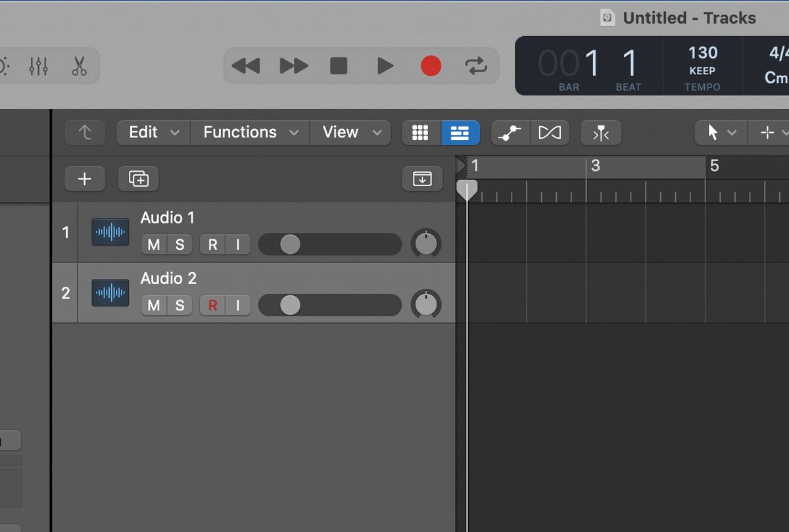
Task: Click bar 3 on the timeline ruler
Action: (596, 166)
